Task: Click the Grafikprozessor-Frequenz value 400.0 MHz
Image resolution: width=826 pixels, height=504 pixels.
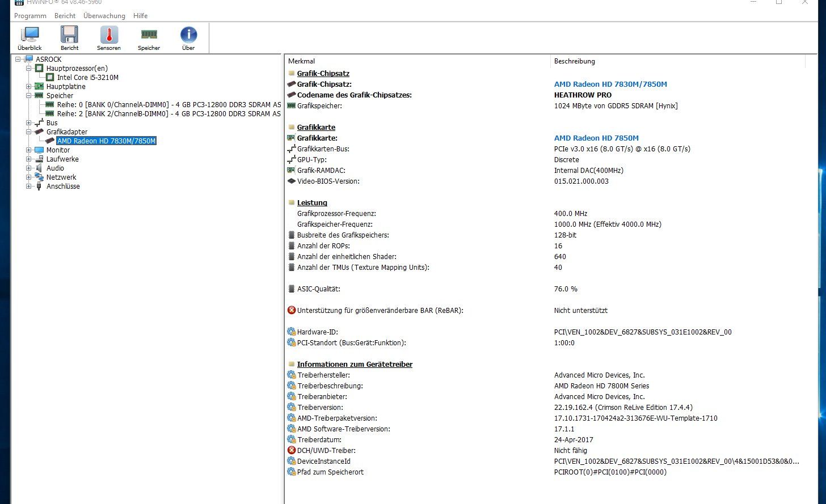Action: [571, 213]
